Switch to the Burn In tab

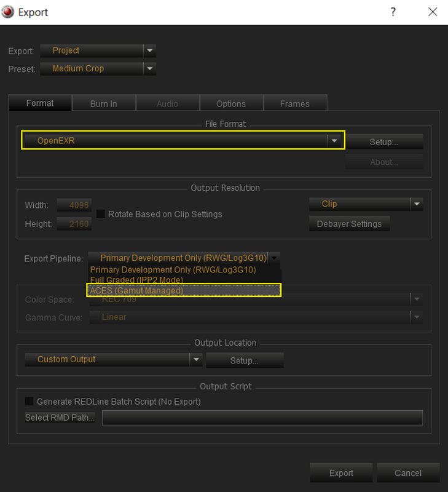click(x=104, y=103)
